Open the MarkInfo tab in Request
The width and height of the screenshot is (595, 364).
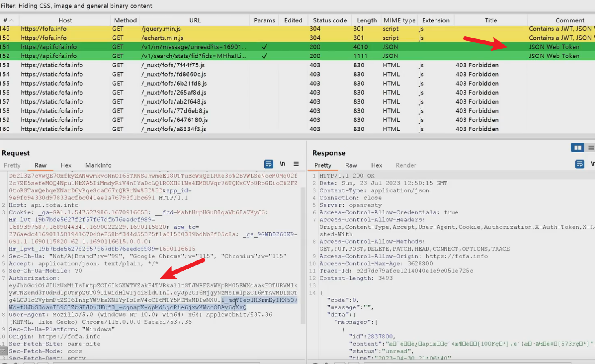click(x=98, y=165)
